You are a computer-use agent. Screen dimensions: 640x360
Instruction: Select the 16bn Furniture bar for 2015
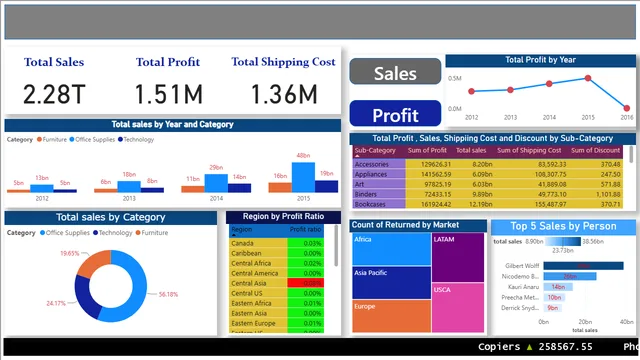280,187
